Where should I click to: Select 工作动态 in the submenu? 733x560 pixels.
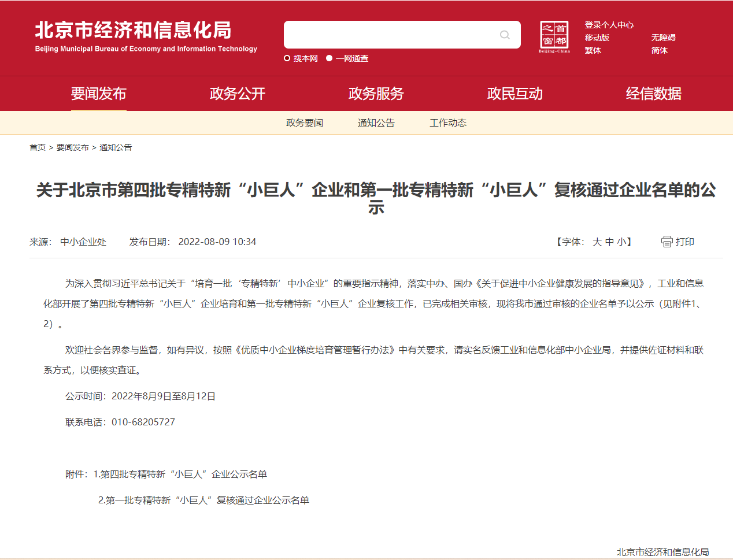point(448,123)
